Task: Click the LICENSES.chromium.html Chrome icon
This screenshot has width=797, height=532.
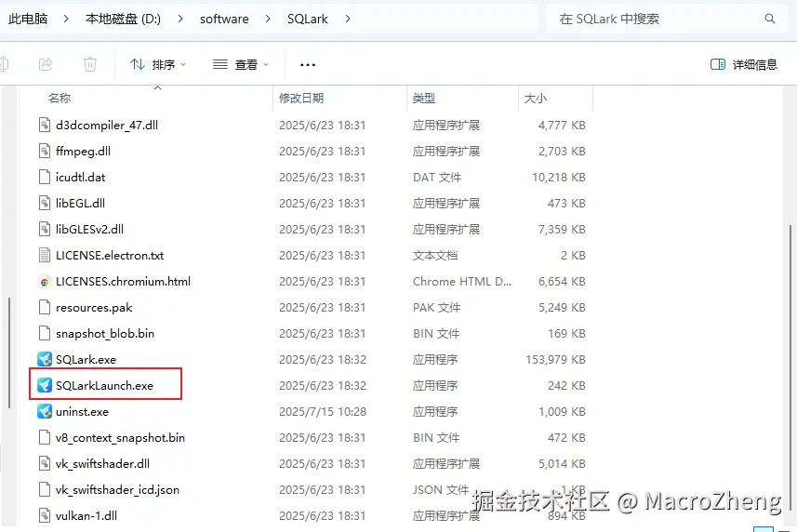Action: pyautogui.click(x=45, y=281)
